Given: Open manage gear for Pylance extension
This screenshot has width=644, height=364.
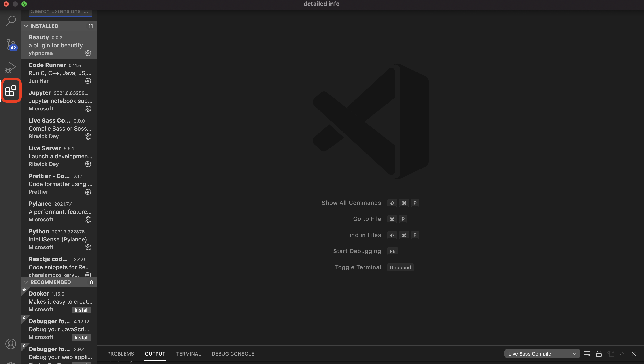Looking at the screenshot, I should [88, 220].
